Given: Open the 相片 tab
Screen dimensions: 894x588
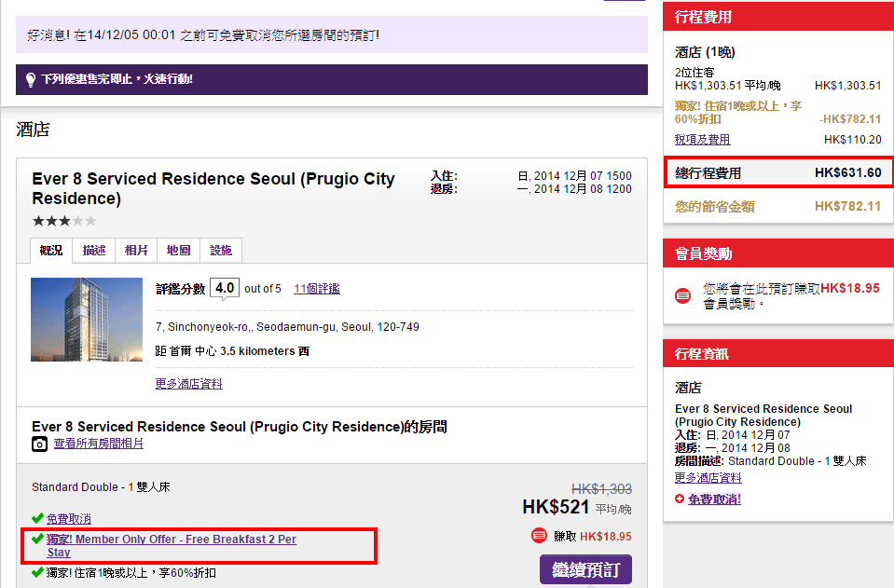Looking at the screenshot, I should tap(136, 251).
